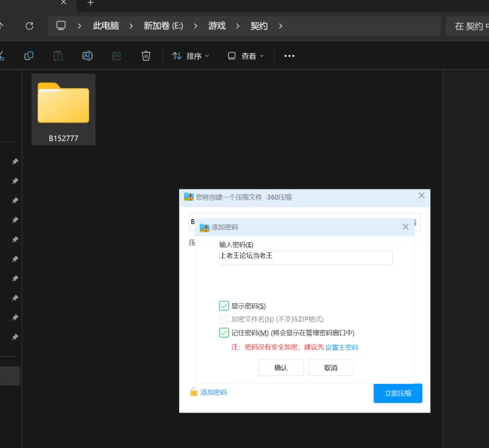This screenshot has width=489, height=448.
Task: Refresh the Explorer folder view
Action: 29,26
